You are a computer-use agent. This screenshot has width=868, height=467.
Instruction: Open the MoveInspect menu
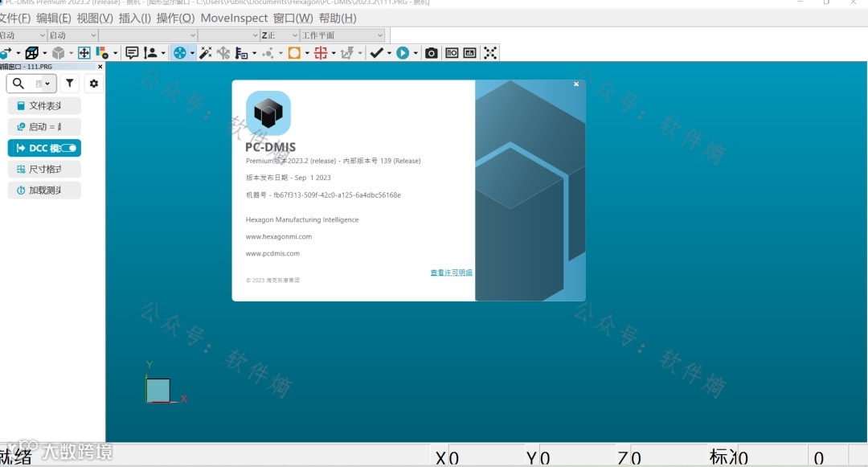point(234,18)
